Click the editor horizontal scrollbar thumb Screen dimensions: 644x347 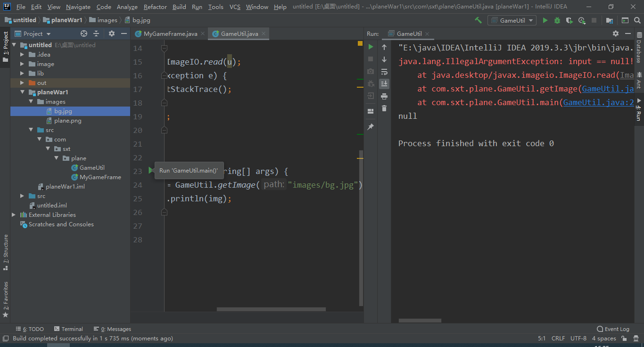271,309
